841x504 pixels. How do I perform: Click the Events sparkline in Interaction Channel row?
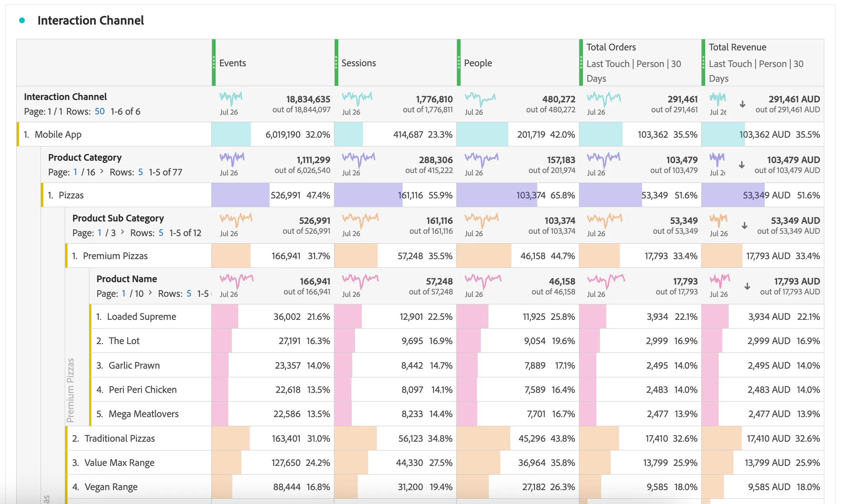pos(231,98)
